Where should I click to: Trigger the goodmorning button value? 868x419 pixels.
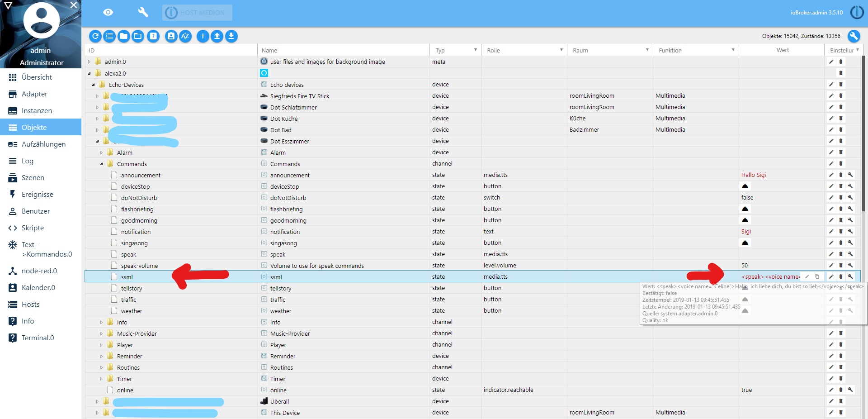coord(745,220)
